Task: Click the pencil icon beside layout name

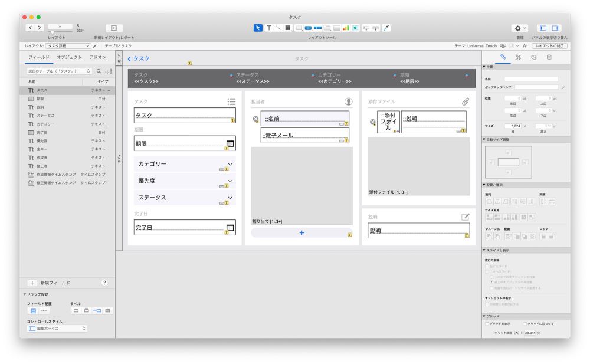Action: coord(96,45)
